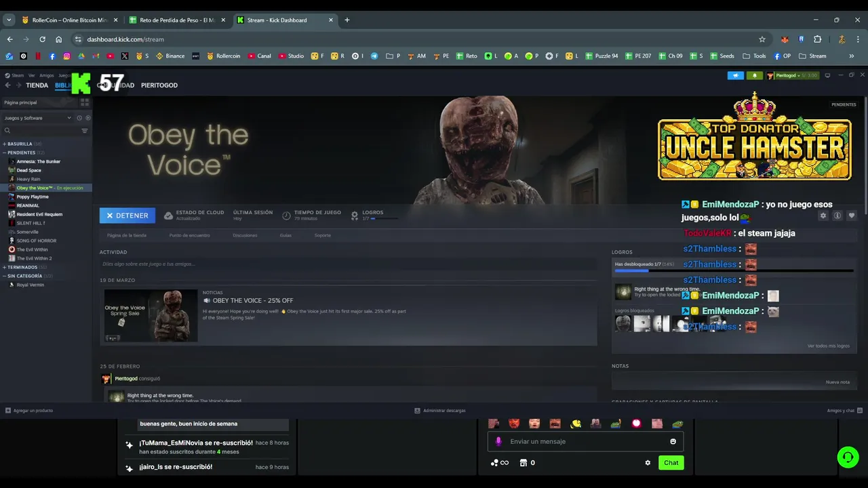Reload the Kick dashboard page
868x488 pixels.
point(42,39)
